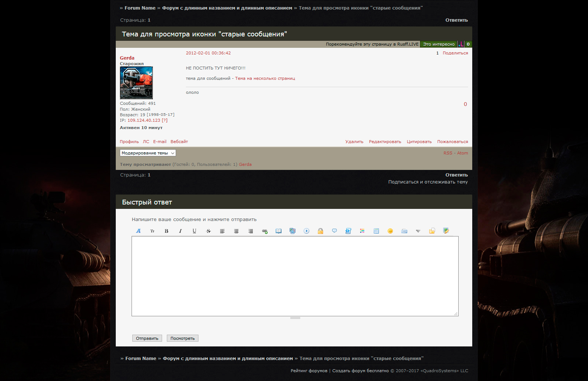Click the padlock hidden-text icon
The width and height of the screenshot is (588, 381).
click(x=320, y=231)
